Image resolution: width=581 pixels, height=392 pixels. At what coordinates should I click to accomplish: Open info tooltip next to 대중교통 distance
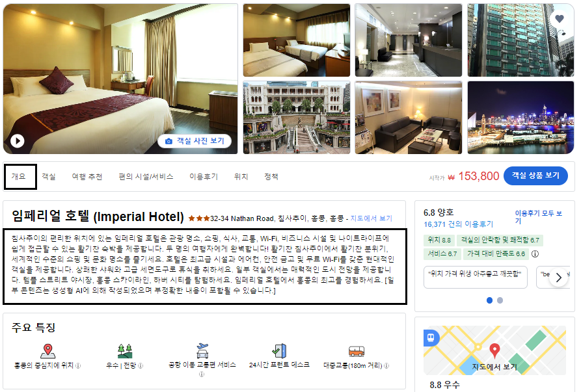click(x=386, y=365)
